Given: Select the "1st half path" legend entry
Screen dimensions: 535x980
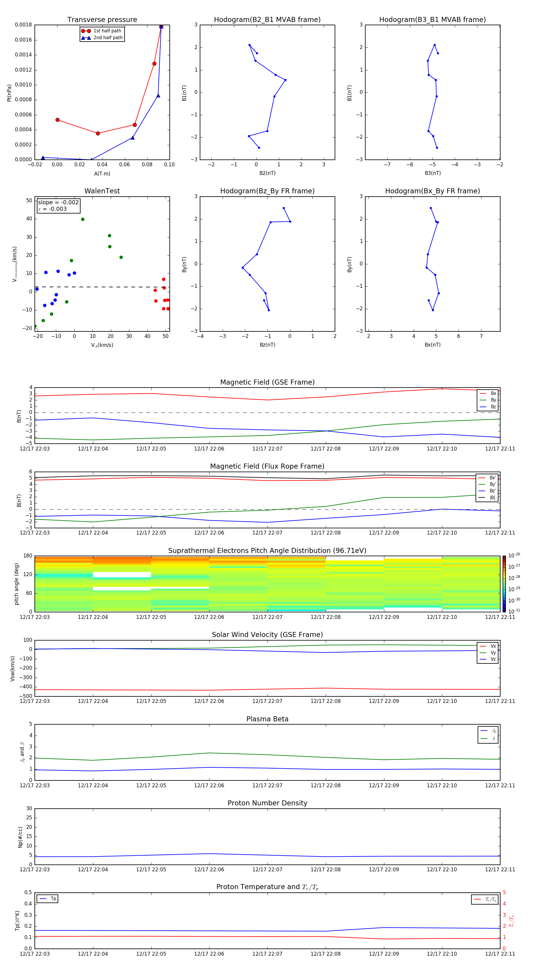Looking at the screenshot, I should [x=101, y=31].
